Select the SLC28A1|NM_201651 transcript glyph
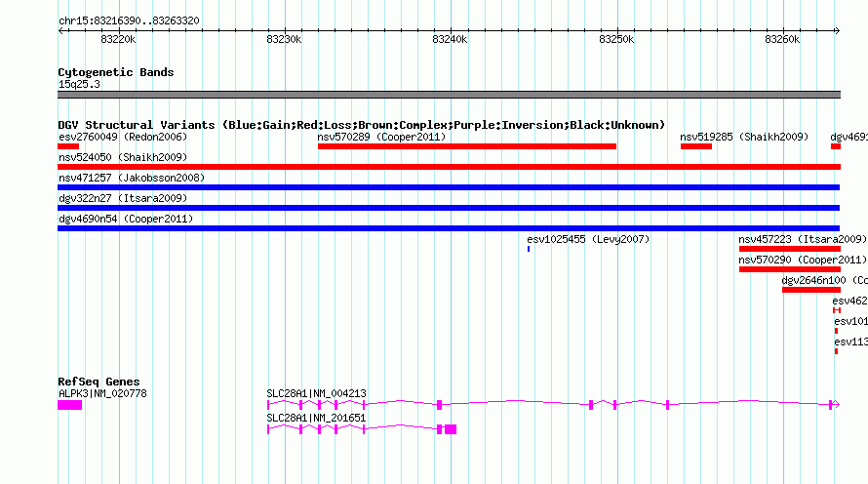The image size is (868, 484). click(x=362, y=429)
